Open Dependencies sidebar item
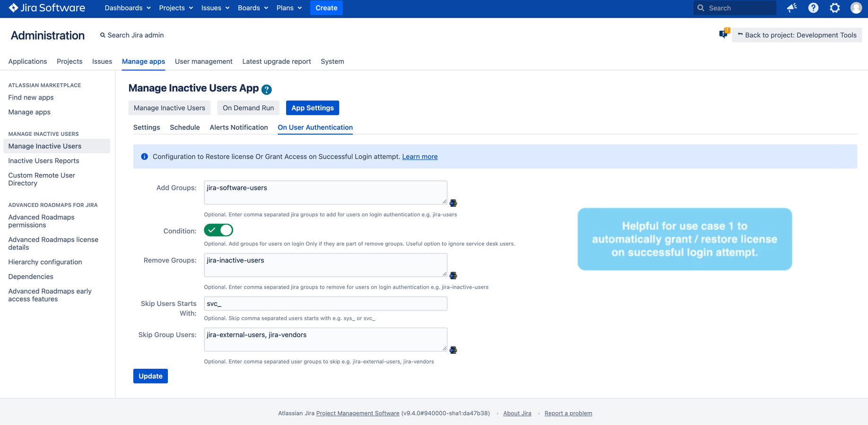Viewport: 868px width, 425px height. coord(31,277)
